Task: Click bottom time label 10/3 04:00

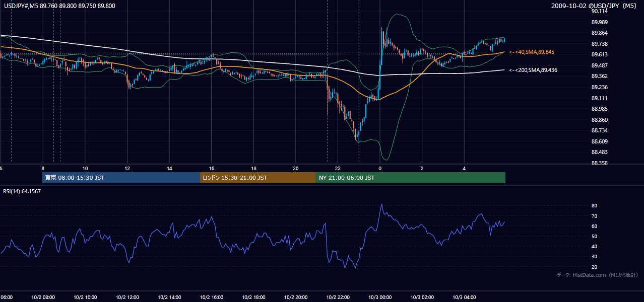Action: [465, 297]
